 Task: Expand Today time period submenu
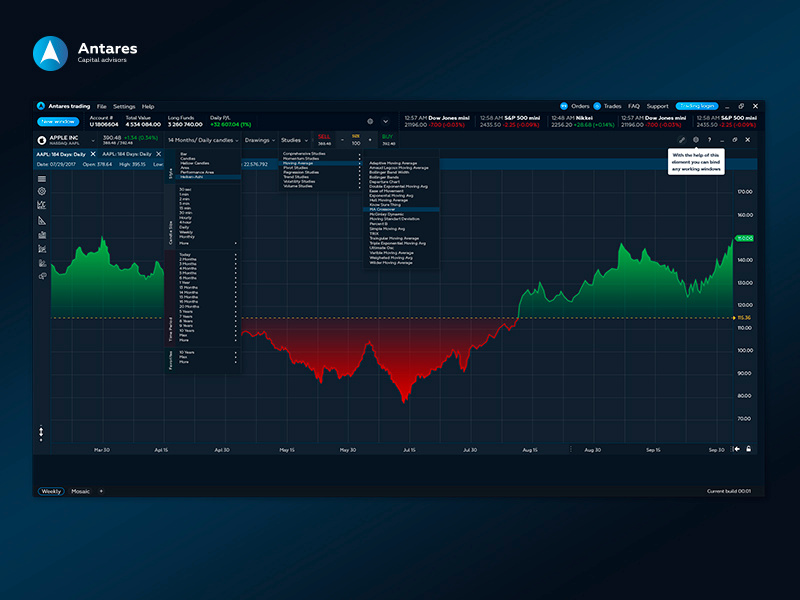tap(208, 255)
